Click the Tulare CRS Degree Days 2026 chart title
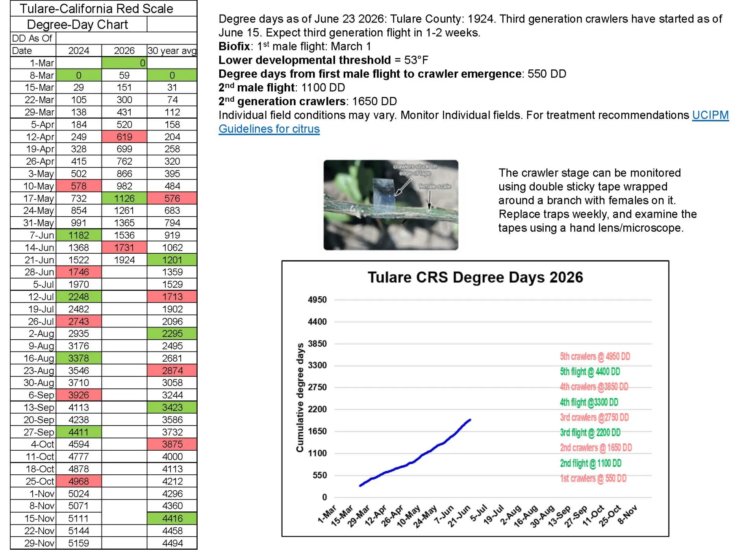The height and width of the screenshot is (550, 756). (x=475, y=277)
